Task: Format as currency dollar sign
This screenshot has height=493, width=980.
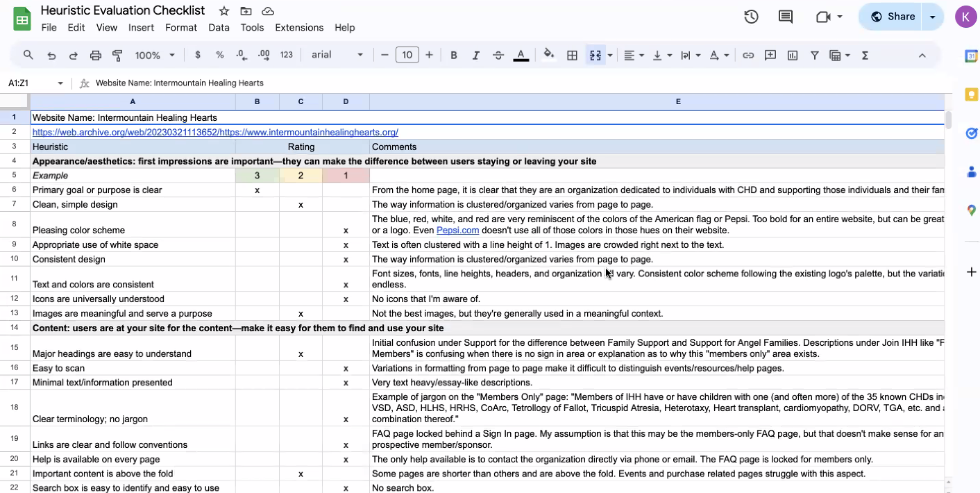Action: [198, 55]
